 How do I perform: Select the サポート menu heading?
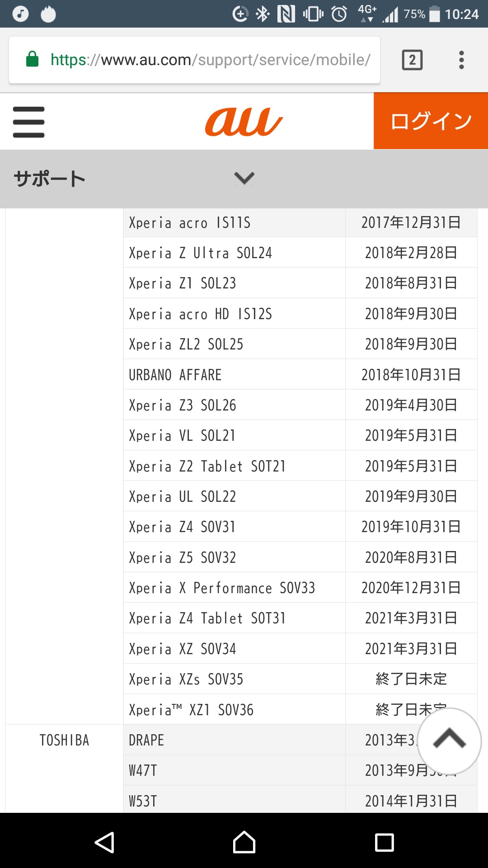pos(50,179)
